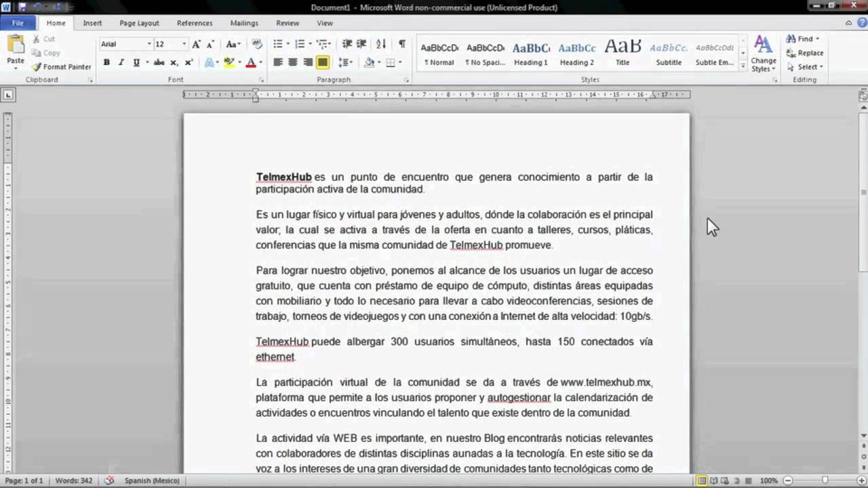Open the Change Case dropdown
The width and height of the screenshot is (868, 488).
coord(233,44)
